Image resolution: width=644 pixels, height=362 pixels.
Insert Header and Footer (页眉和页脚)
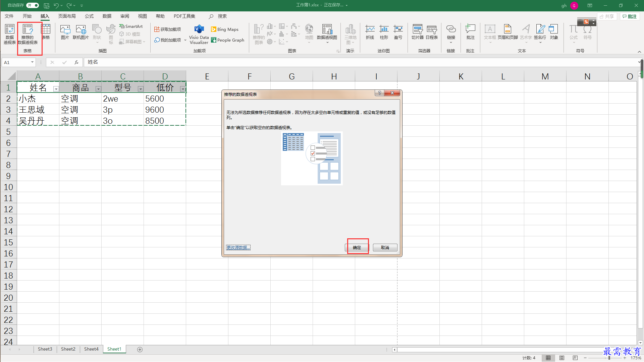tap(508, 32)
